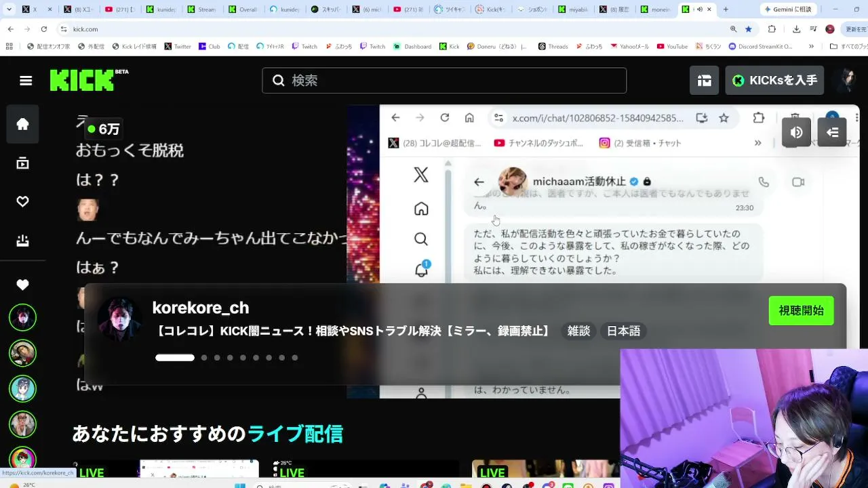The height and width of the screenshot is (488, 868).
Task: Start watching with the 視聴開始 button
Action: [801, 311]
